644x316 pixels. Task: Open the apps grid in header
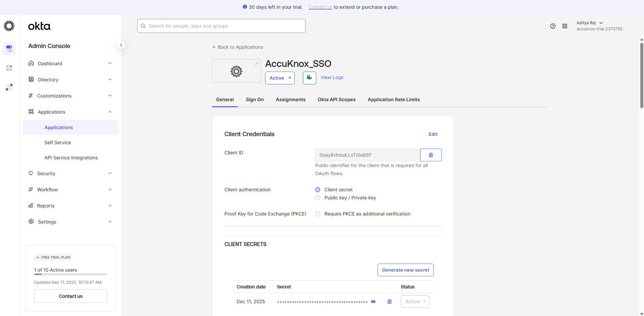coord(565,26)
